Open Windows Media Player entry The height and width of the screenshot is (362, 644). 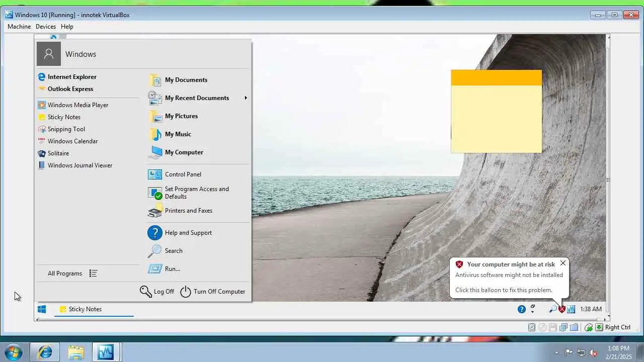73,105
